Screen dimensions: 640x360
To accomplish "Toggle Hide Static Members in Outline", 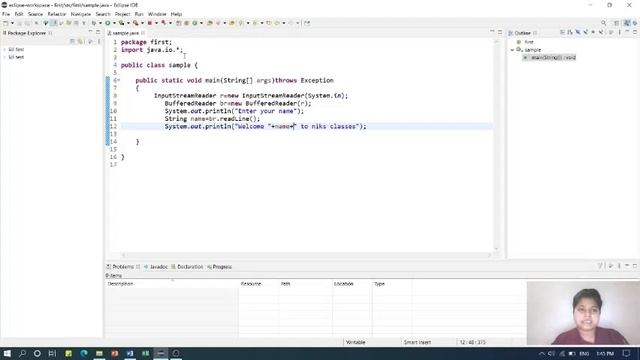I will pyautogui.click(x=585, y=32).
